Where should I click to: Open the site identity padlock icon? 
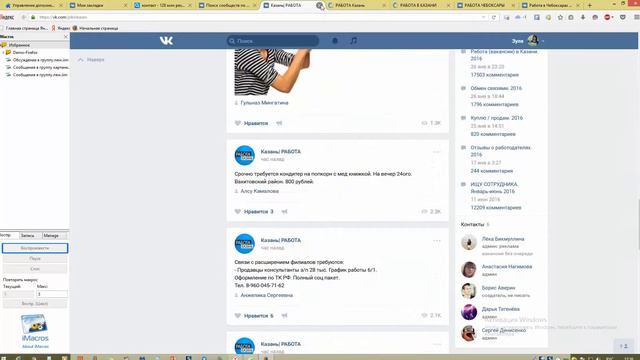(x=33, y=17)
